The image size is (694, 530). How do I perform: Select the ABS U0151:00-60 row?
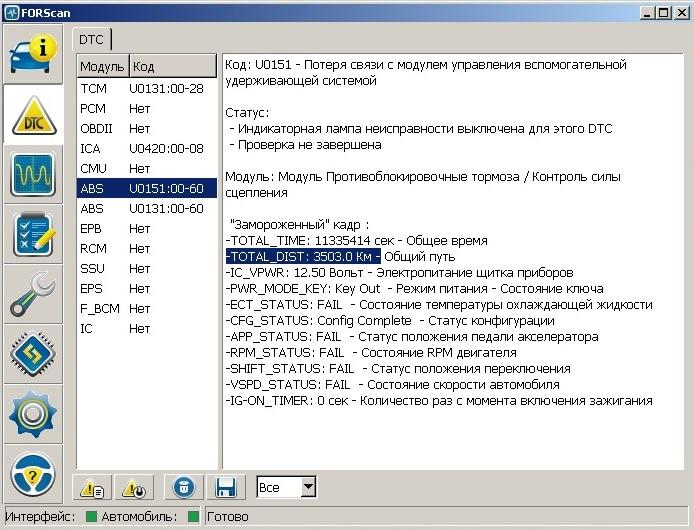[147, 188]
